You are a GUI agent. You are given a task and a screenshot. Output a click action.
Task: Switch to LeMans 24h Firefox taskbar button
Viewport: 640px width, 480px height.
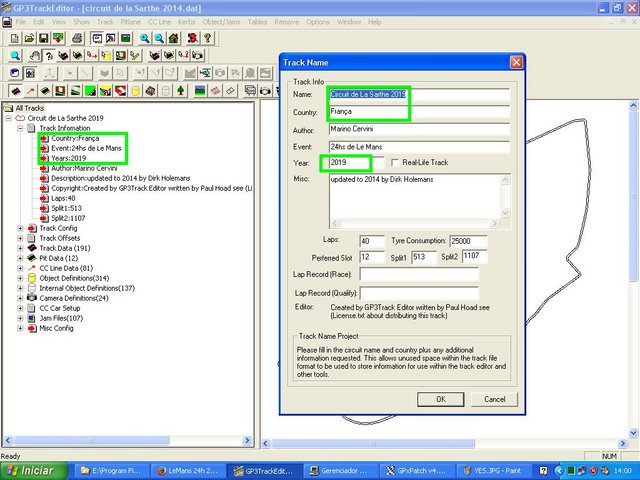tap(188, 471)
